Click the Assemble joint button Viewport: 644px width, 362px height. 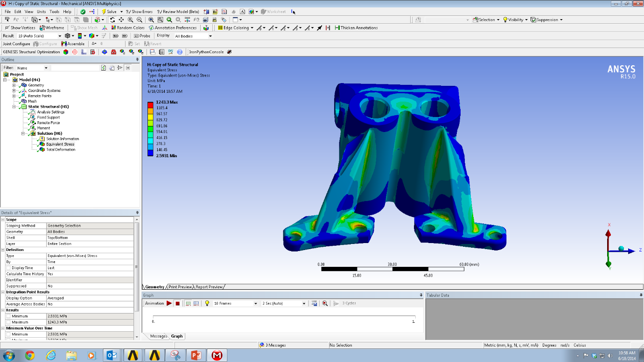click(73, 44)
